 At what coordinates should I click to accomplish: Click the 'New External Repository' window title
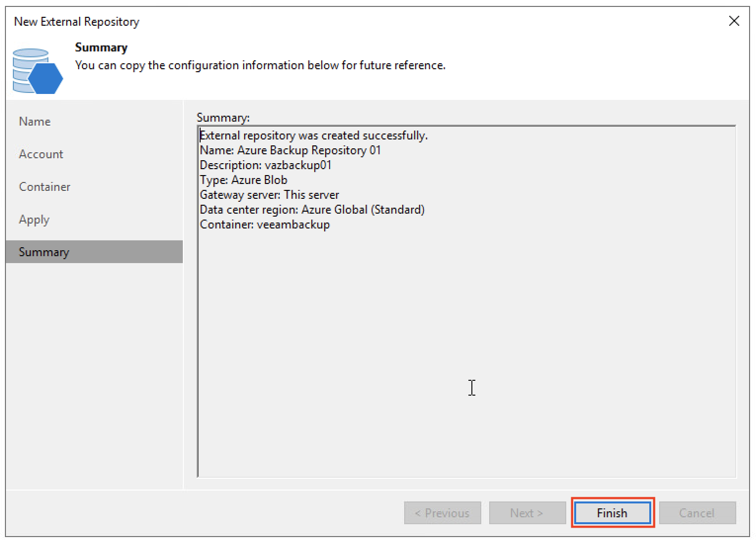(77, 22)
